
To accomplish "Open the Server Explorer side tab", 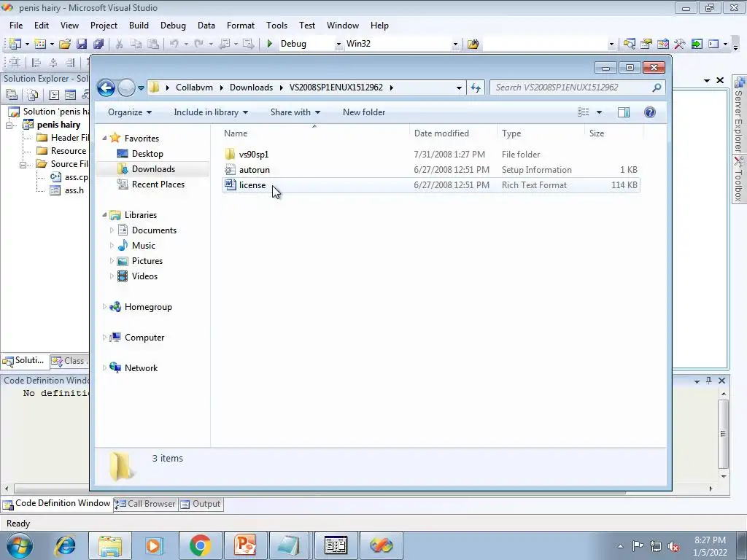I will pos(739,114).
